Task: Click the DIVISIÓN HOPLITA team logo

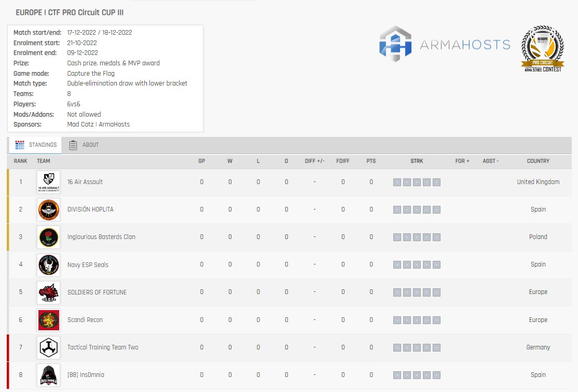Action: point(49,209)
